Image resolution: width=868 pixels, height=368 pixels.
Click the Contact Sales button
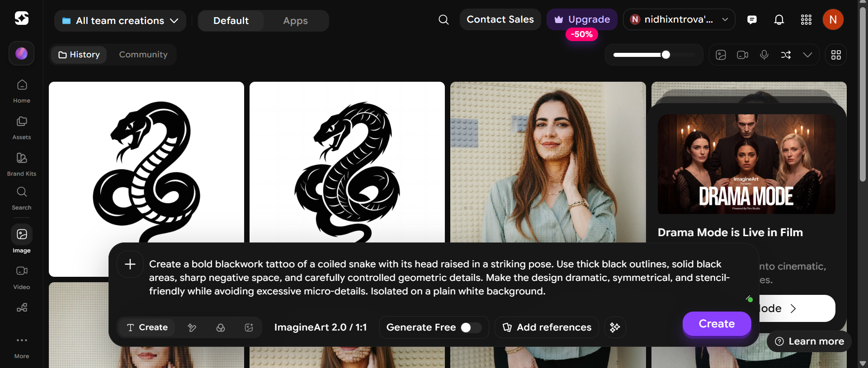coord(500,19)
